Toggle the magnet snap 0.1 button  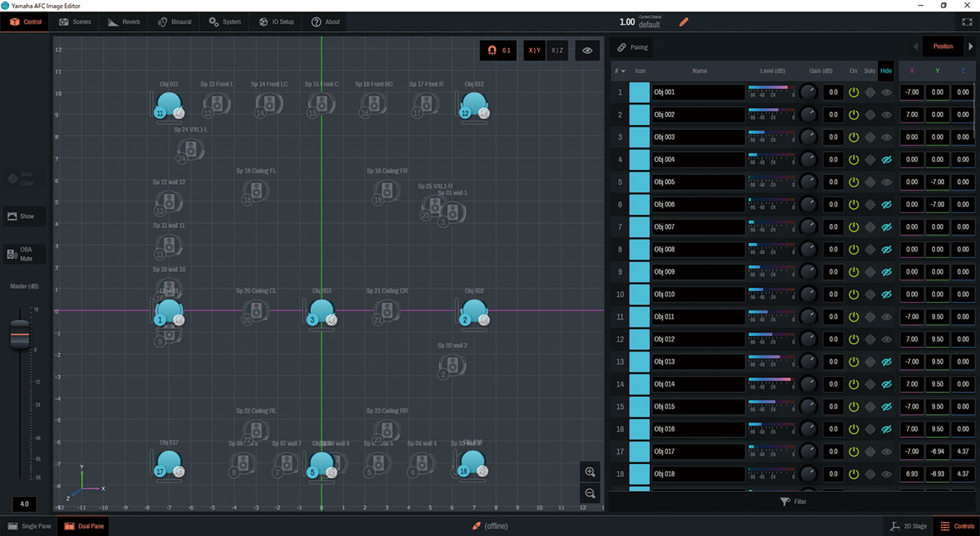[498, 51]
